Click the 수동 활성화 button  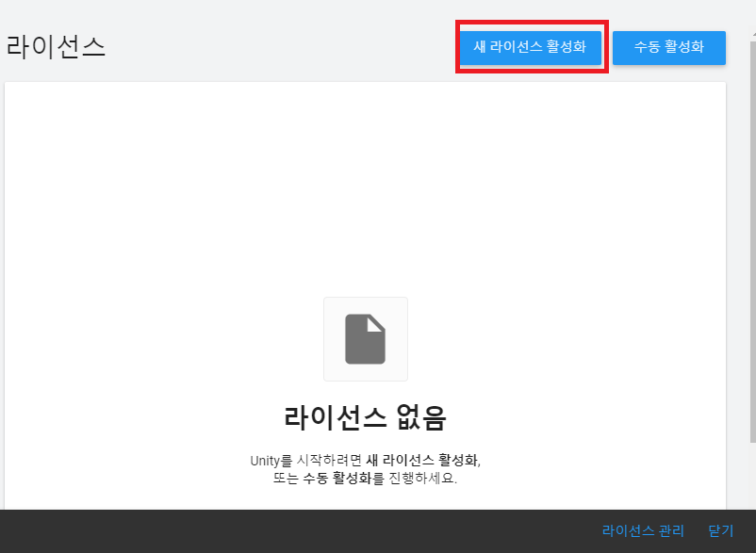click(x=668, y=47)
